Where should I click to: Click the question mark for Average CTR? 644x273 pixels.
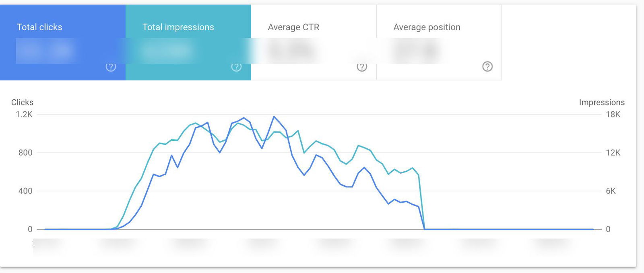[362, 67]
